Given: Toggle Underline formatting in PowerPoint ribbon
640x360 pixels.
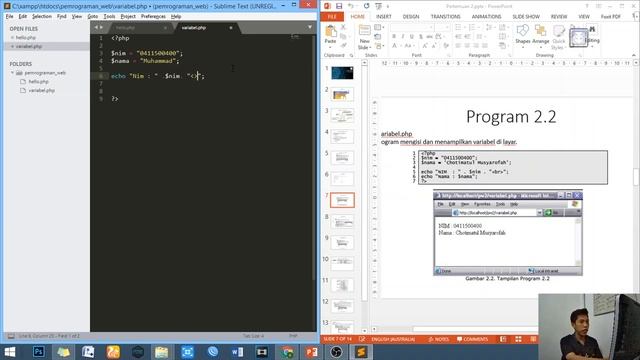Looking at the screenshot, I should pos(412,37).
